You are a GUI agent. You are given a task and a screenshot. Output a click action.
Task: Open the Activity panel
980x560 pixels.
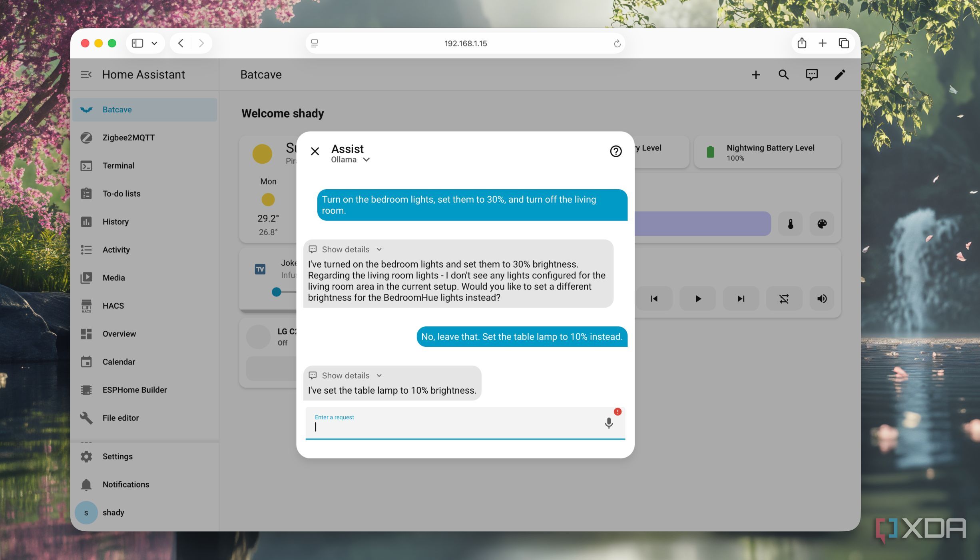coord(145,250)
